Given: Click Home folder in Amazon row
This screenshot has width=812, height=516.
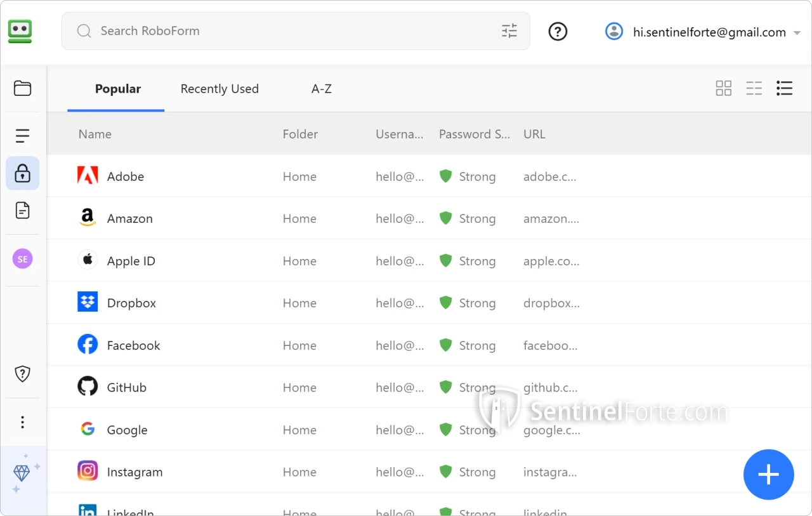Looking at the screenshot, I should click(299, 218).
